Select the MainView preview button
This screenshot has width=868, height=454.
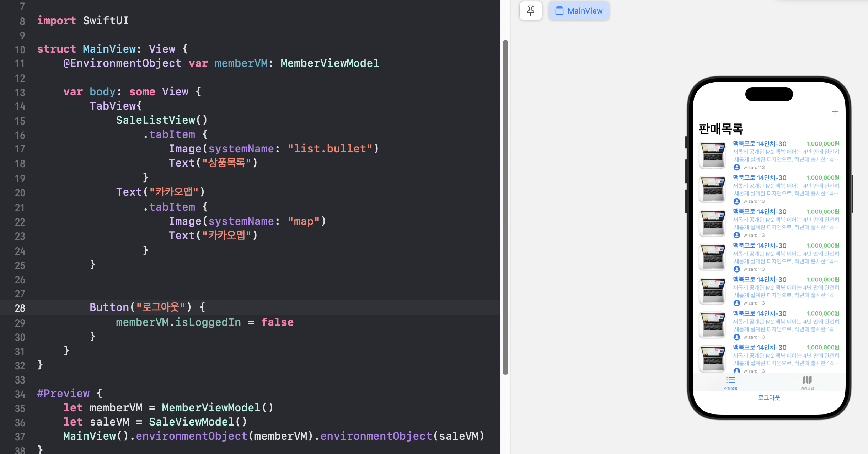coord(579,11)
